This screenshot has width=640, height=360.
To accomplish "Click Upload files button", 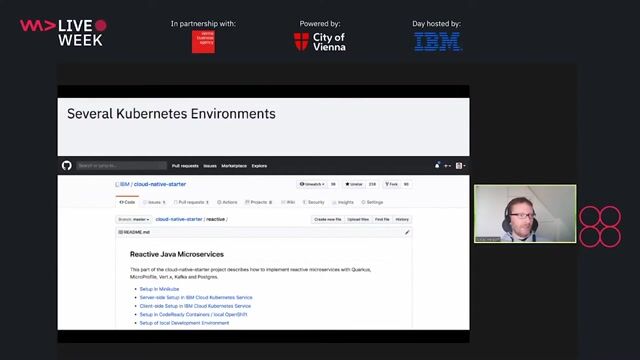I will [x=358, y=220].
